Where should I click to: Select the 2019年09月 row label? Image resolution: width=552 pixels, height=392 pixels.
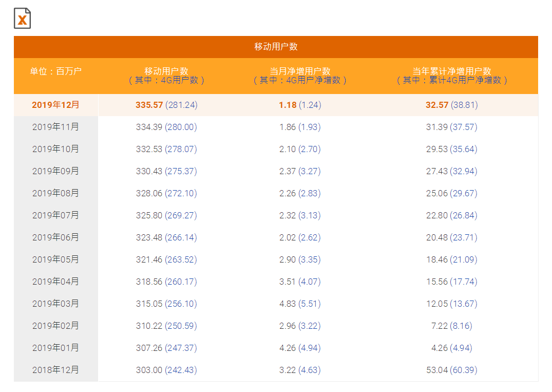click(55, 171)
